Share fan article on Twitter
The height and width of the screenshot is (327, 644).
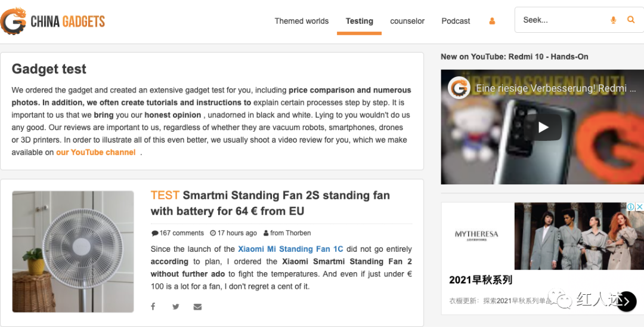click(x=176, y=307)
